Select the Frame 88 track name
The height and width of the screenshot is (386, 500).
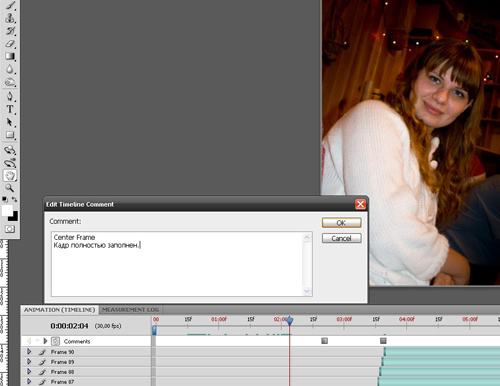tap(62, 372)
